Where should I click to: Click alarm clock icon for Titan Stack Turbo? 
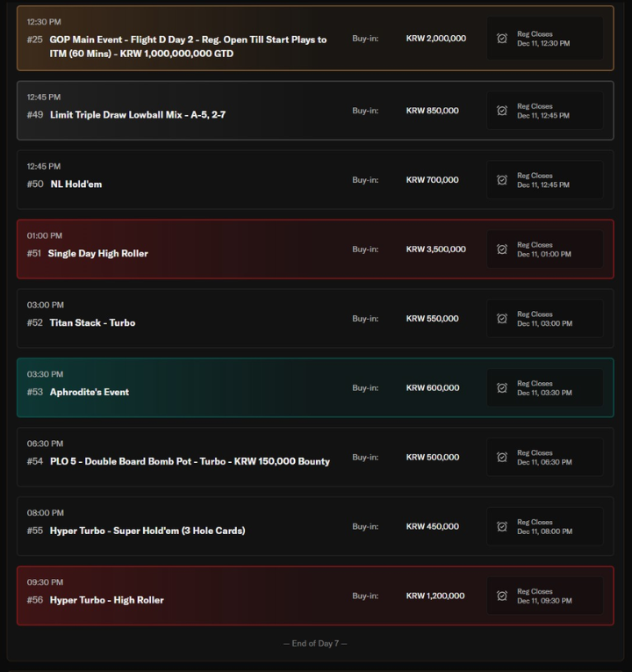click(x=502, y=319)
